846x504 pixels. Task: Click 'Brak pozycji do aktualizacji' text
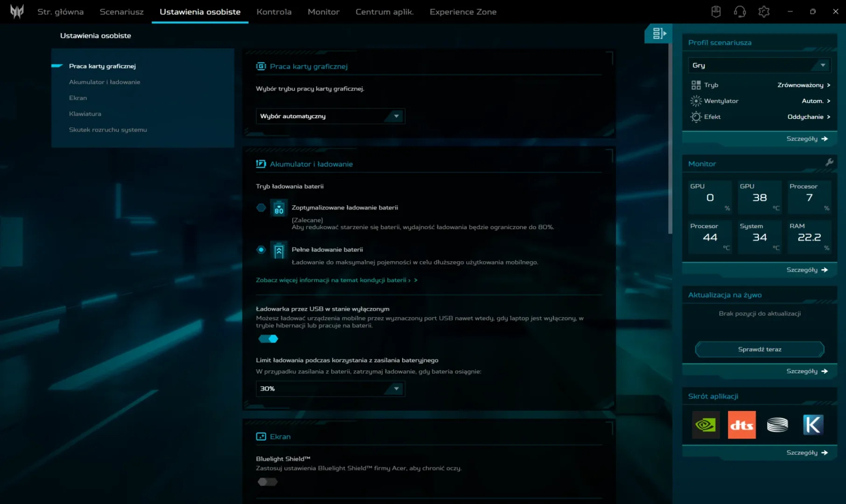(760, 314)
